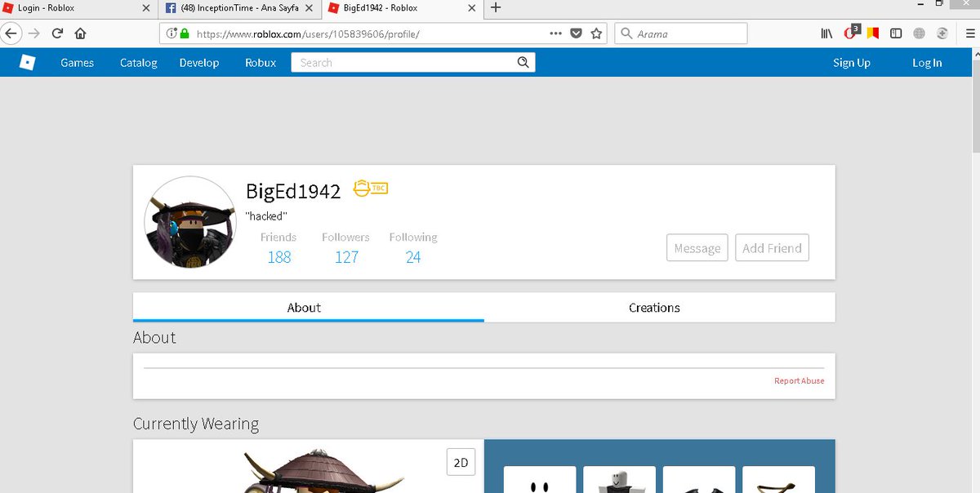The width and height of the screenshot is (980, 493).
Task: Click Log In link
Action: pos(927,63)
